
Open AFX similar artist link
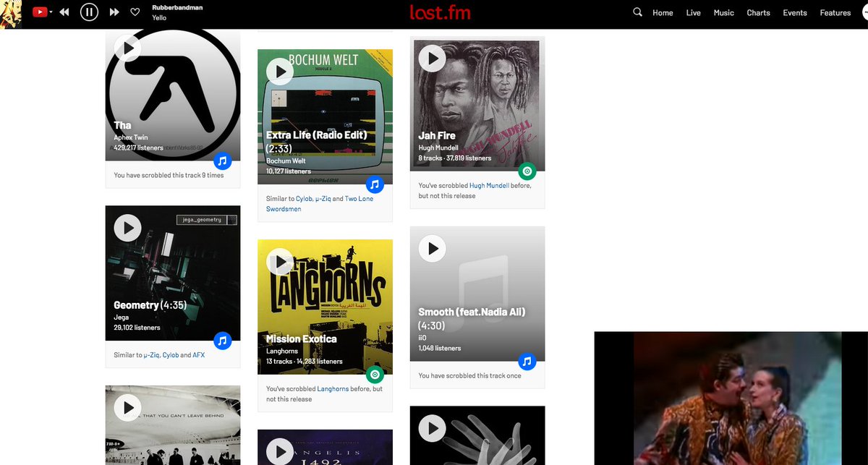[x=199, y=356]
